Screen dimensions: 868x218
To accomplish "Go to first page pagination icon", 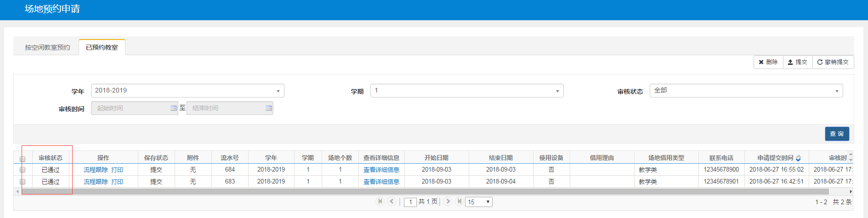I will coord(380,201).
